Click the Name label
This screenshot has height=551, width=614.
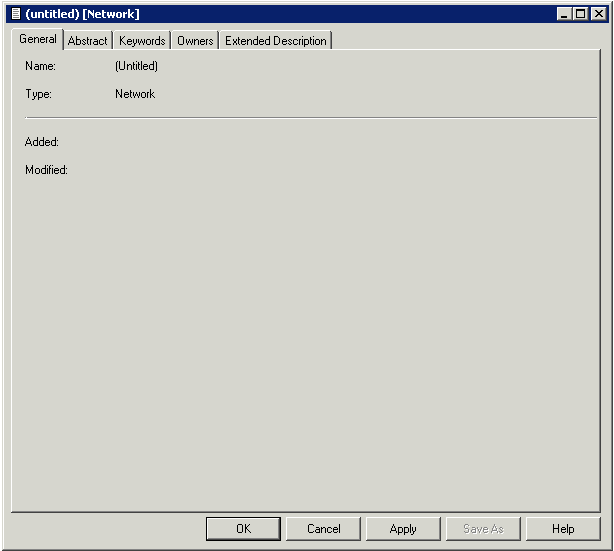pyautogui.click(x=40, y=66)
